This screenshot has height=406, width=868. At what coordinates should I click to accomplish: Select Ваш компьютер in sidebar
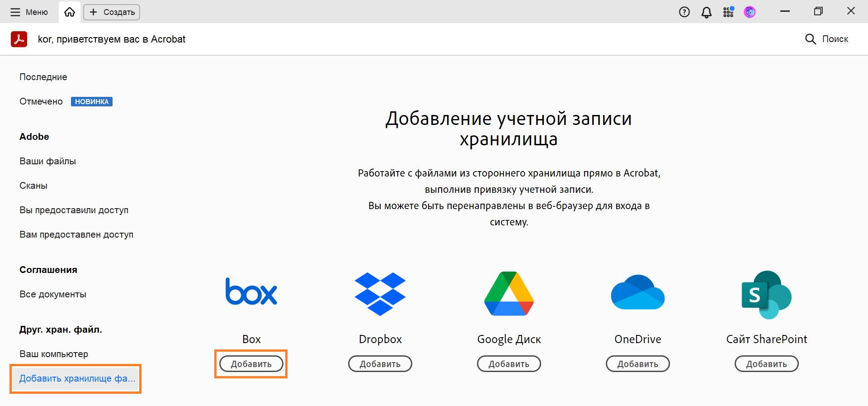pyautogui.click(x=54, y=354)
